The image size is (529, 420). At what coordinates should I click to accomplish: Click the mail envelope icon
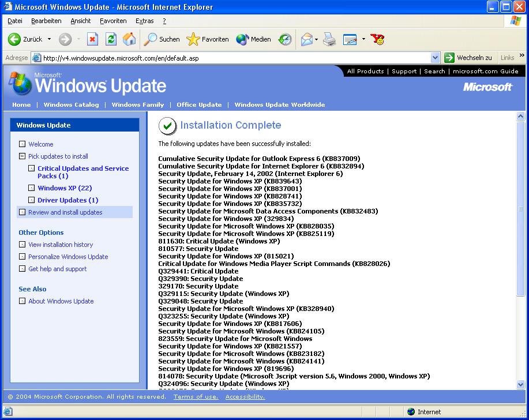coord(307,39)
